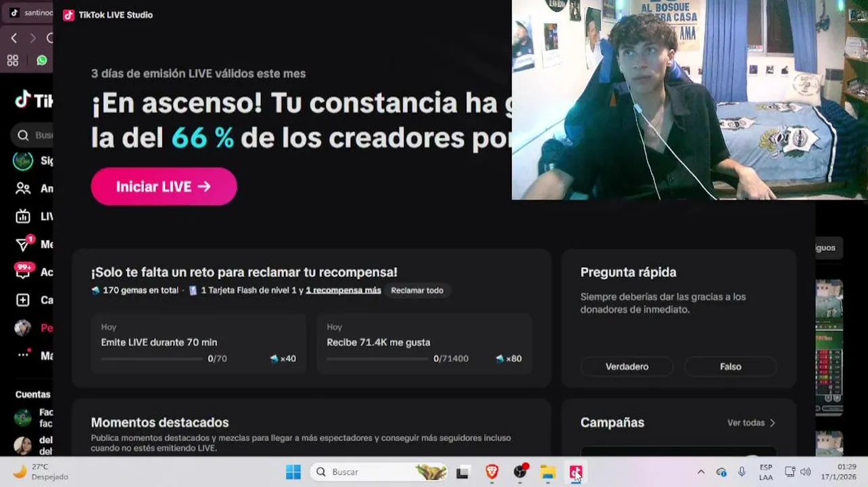The width and height of the screenshot is (868, 487).
Task: Open the Cargar plus icon
Action: [23, 300]
